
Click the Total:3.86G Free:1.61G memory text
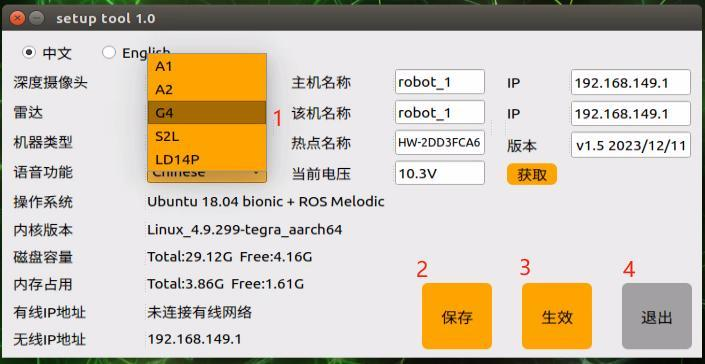[x=226, y=284]
